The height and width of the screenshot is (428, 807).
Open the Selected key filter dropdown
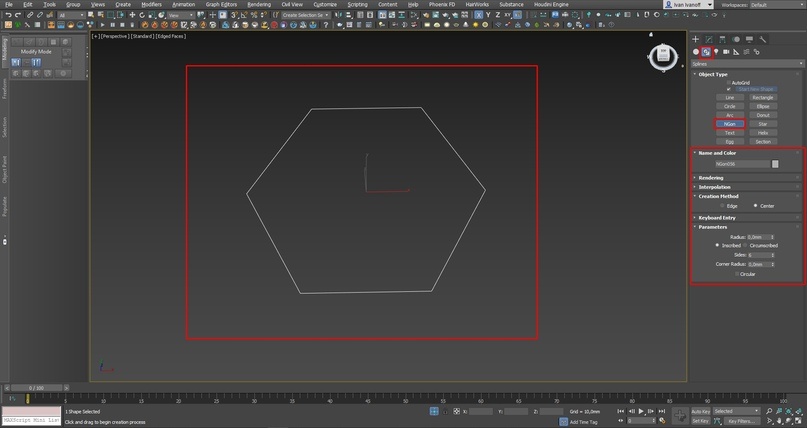click(736, 411)
